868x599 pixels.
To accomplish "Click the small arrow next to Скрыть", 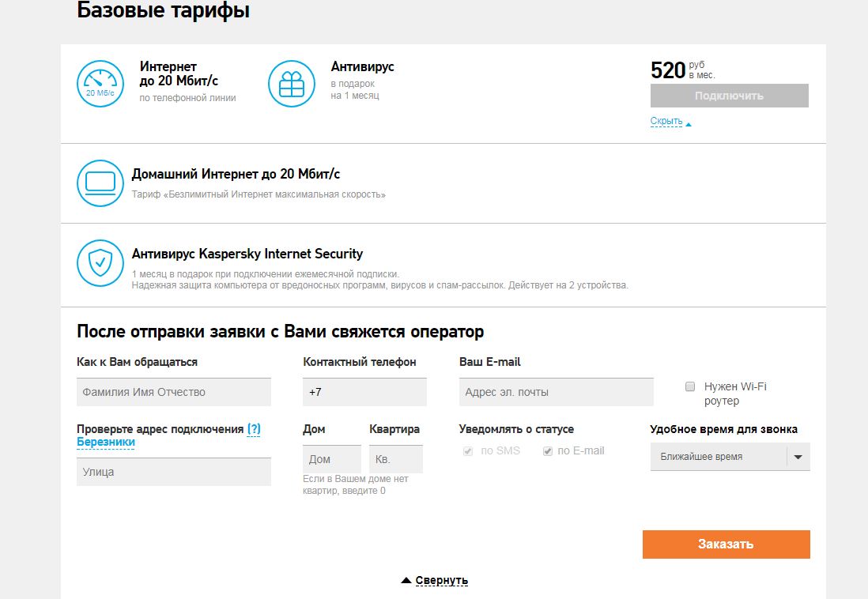I will (689, 124).
